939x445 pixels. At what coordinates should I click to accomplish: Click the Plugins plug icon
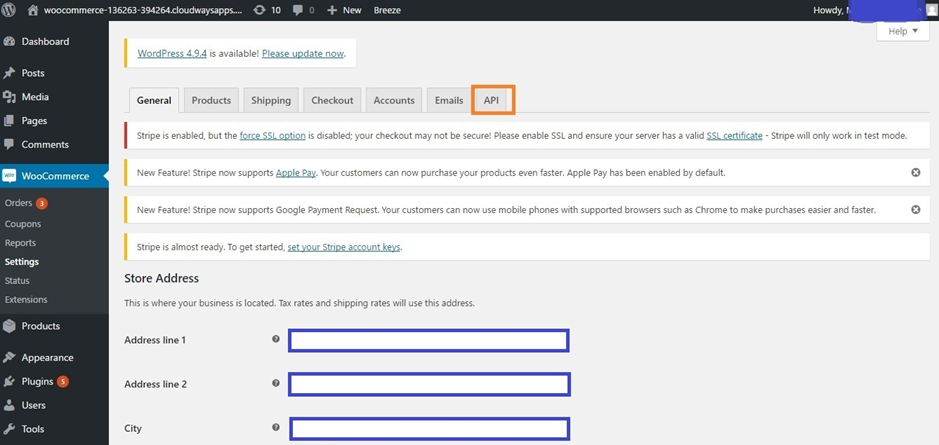[x=9, y=382]
